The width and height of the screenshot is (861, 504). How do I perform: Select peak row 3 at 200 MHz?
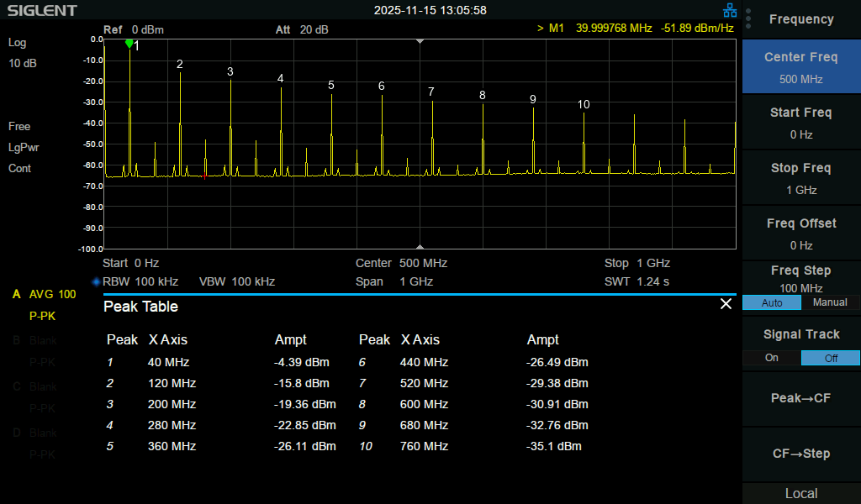tap(221, 404)
